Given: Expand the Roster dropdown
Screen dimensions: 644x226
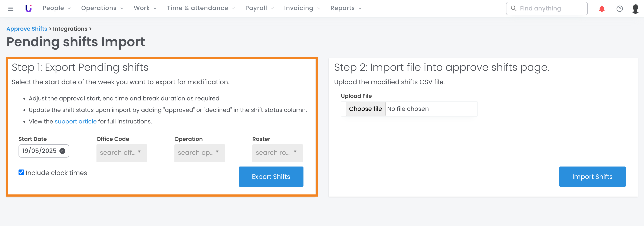Looking at the screenshot, I should point(277,153).
